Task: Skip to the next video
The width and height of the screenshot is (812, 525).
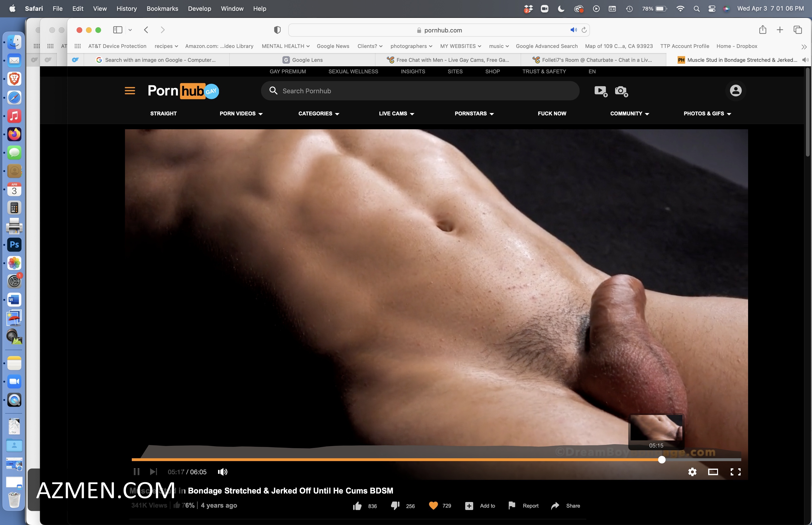Action: pos(153,472)
